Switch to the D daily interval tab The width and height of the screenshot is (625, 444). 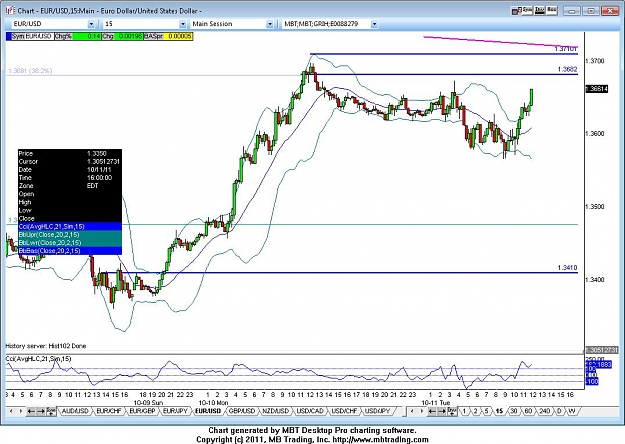(x=559, y=411)
